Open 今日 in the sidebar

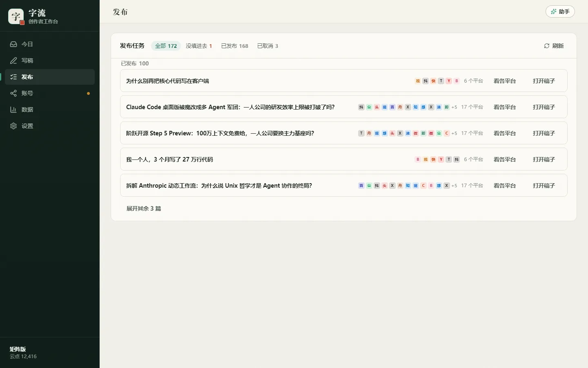coord(50,44)
